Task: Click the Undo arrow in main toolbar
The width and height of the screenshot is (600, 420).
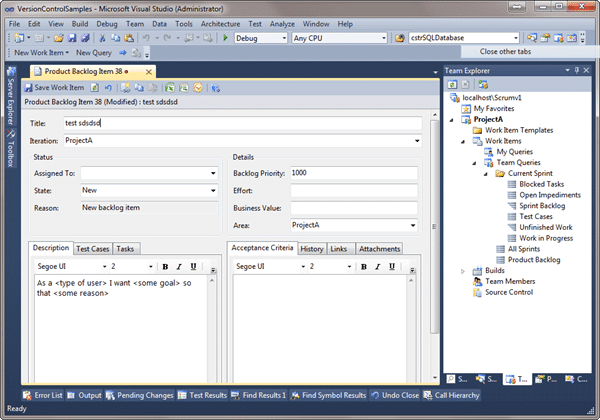Action: [x=146, y=38]
